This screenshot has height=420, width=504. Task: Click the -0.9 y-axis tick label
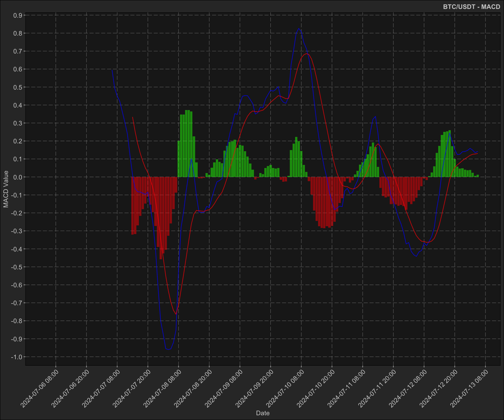point(17,339)
